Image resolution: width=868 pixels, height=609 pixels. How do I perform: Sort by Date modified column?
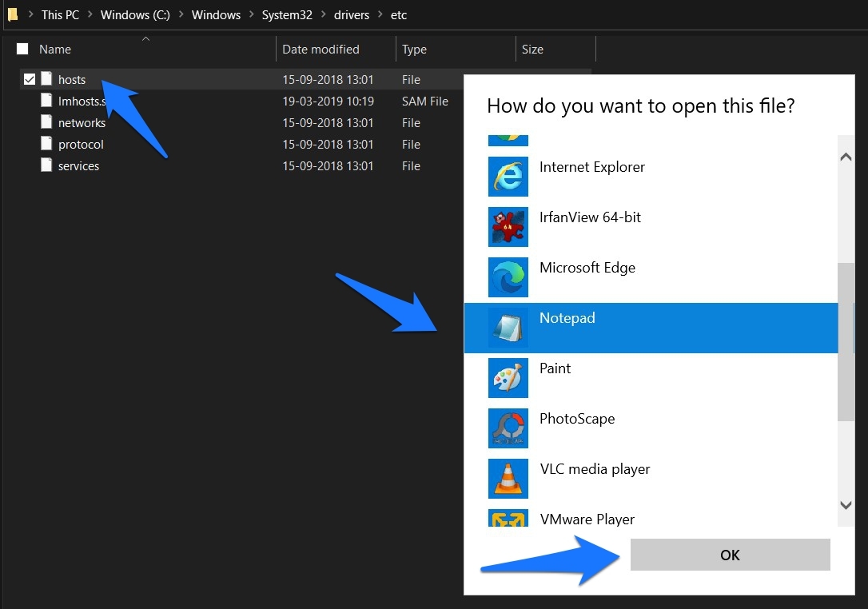[x=321, y=50]
